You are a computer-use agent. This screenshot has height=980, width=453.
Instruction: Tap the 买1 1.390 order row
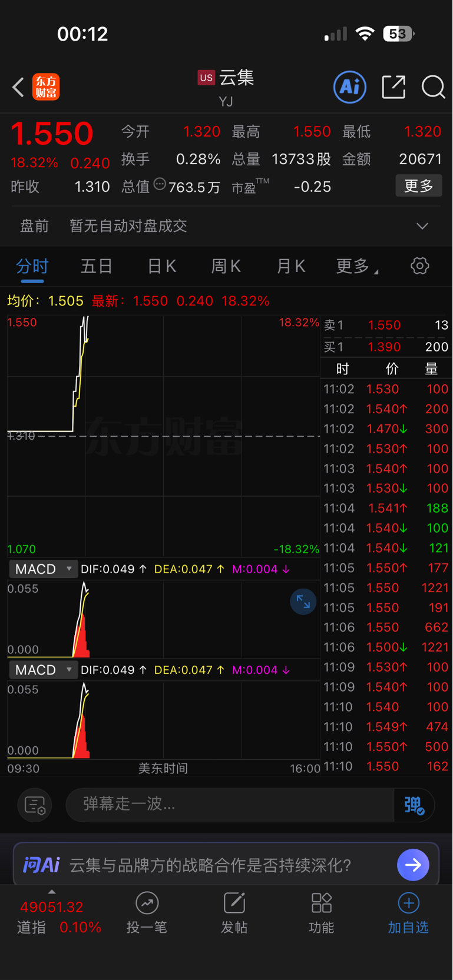[x=386, y=347]
